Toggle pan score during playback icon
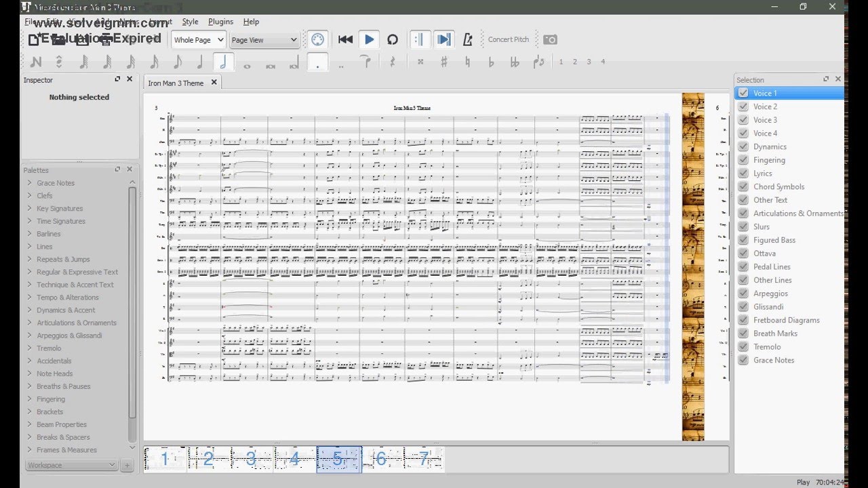Image resolution: width=868 pixels, height=488 pixels. click(443, 39)
